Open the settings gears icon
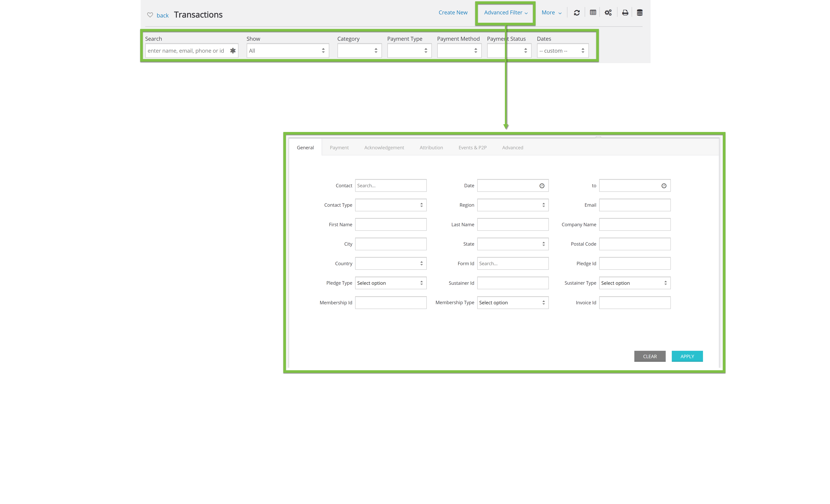Viewport: 830px width, 504px height. coord(608,13)
